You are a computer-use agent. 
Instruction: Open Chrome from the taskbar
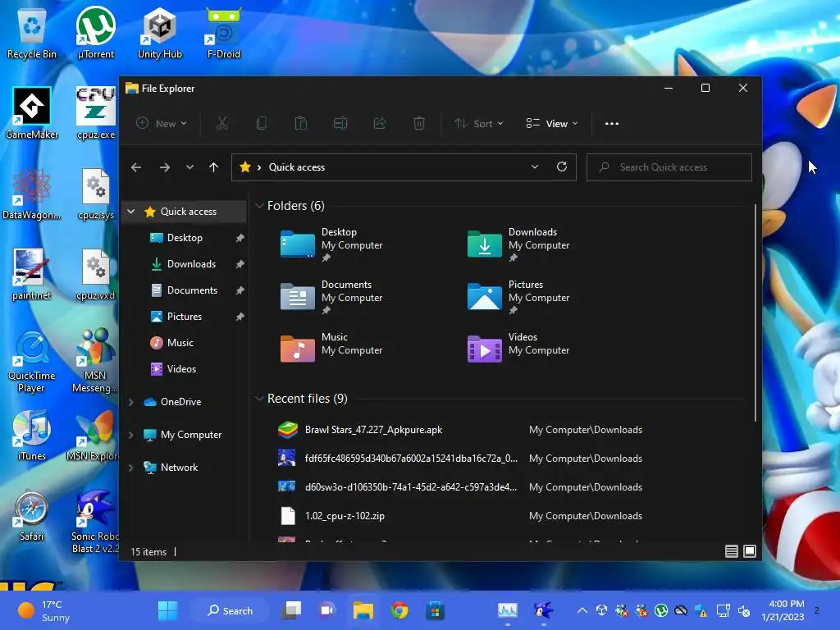coord(399,610)
